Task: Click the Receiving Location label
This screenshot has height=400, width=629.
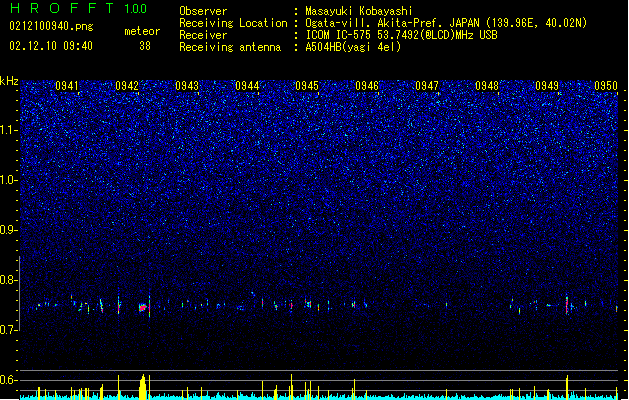Action: tap(233, 23)
